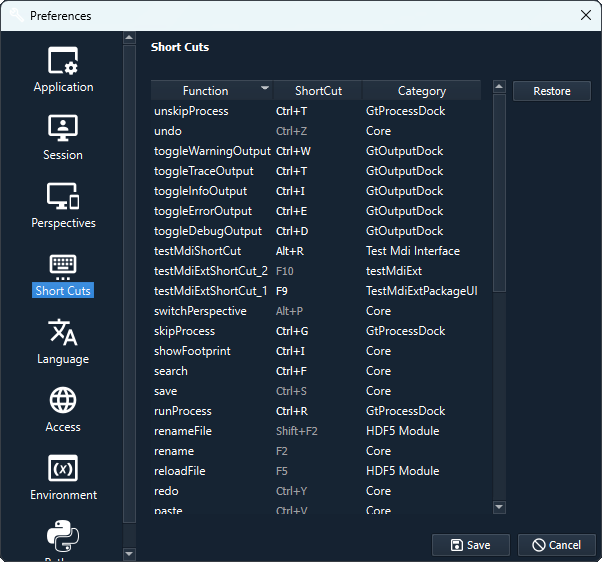
Task: Click the Cancel button
Action: (x=557, y=545)
